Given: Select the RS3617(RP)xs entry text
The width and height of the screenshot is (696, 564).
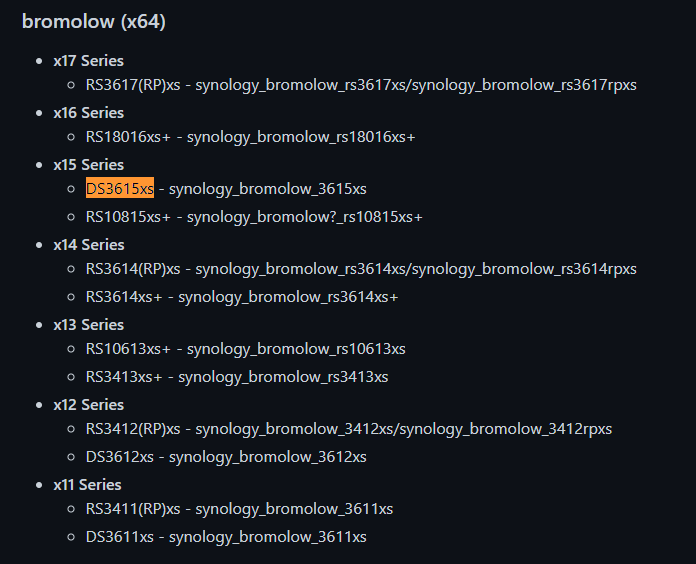Looking at the screenshot, I should 133,85.
